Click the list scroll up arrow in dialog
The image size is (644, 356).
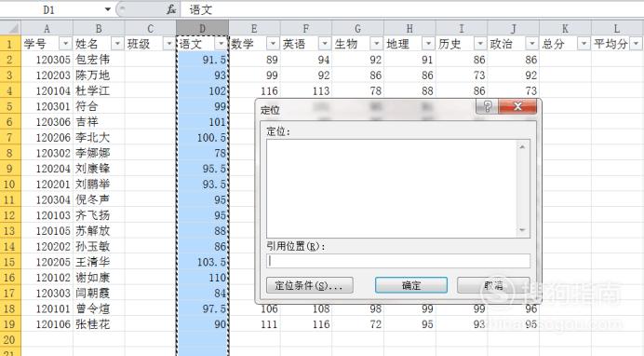[x=522, y=146]
